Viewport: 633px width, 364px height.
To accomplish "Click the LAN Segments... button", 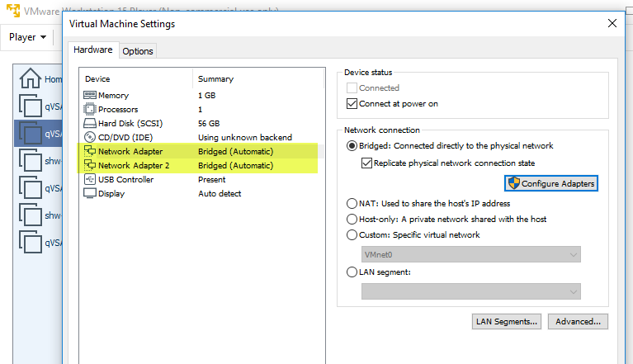I will click(507, 322).
